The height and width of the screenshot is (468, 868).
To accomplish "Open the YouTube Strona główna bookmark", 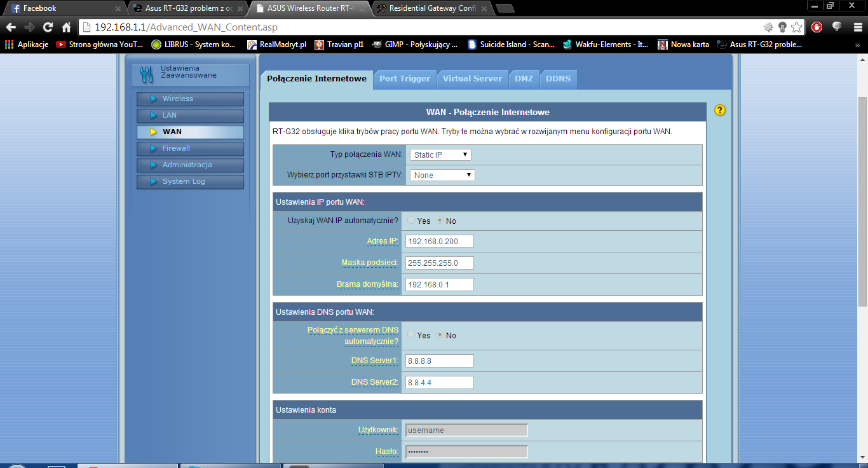I will pos(100,45).
